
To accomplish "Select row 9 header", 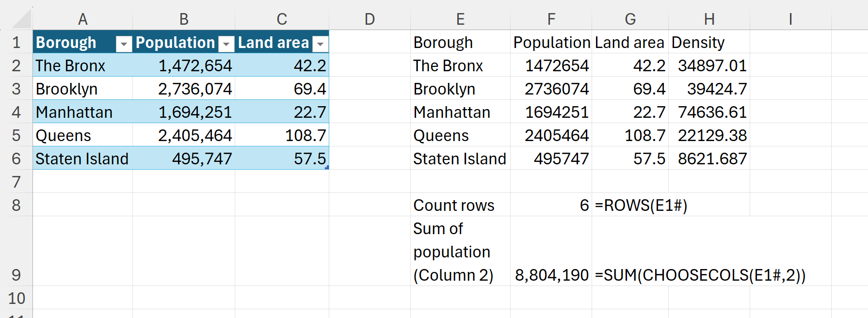I will click(16, 275).
